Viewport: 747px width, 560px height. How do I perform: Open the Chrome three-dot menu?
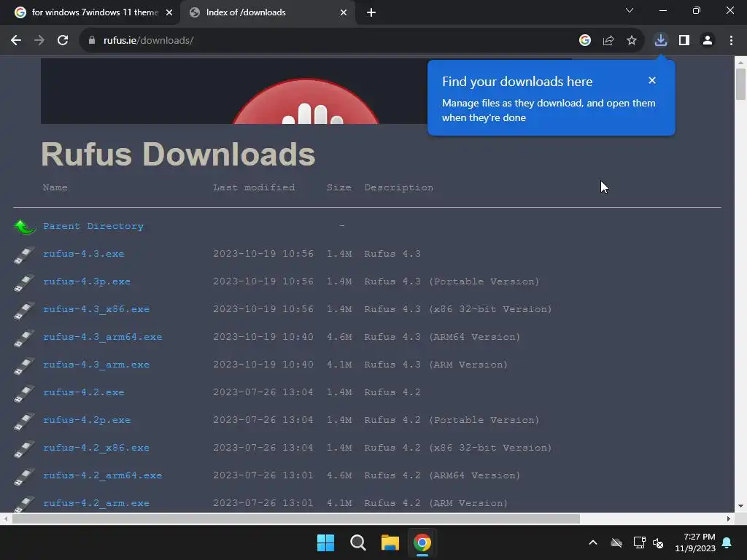[731, 41]
